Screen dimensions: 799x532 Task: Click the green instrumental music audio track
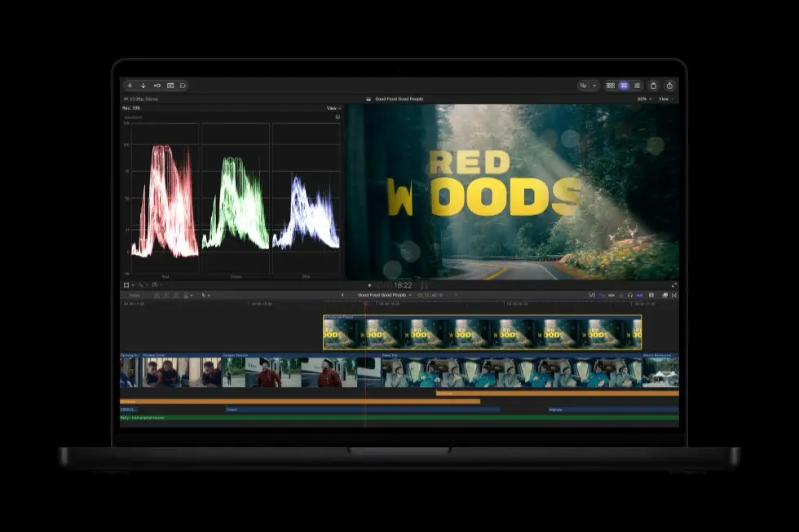[399, 417]
